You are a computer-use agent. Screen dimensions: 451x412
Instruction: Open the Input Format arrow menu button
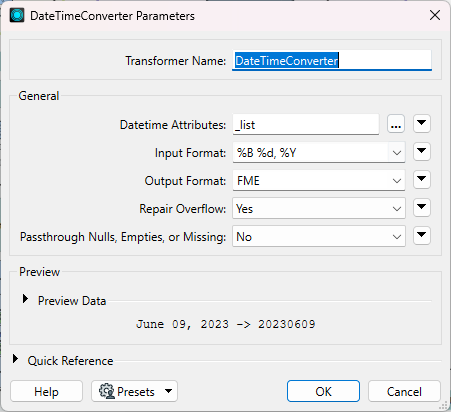[422, 152]
